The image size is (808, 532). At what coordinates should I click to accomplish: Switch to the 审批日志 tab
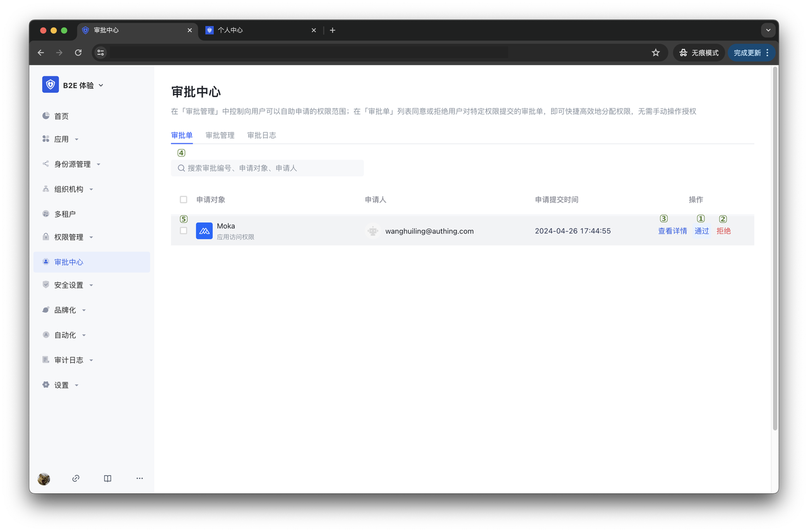click(261, 136)
